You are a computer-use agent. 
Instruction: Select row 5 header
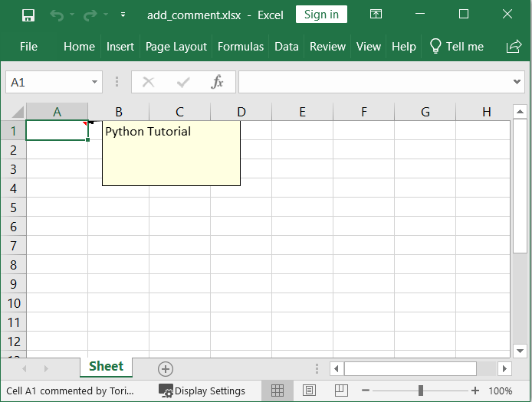click(x=14, y=207)
